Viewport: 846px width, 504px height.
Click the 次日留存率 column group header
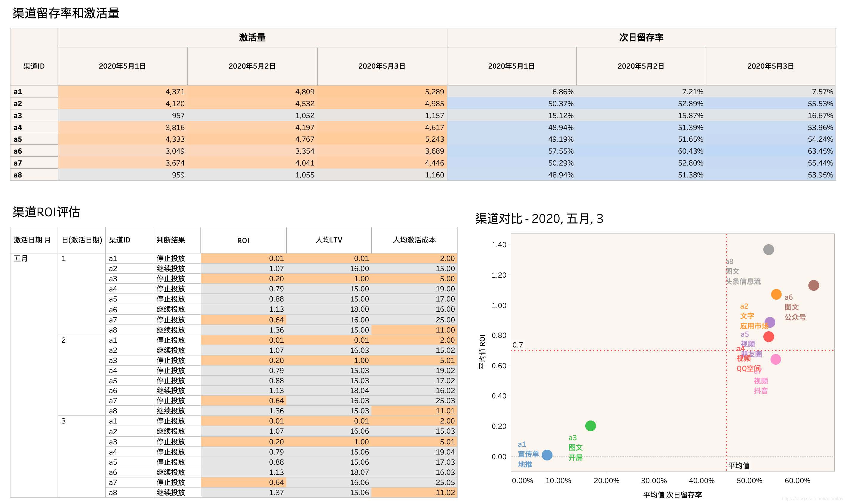tap(641, 37)
